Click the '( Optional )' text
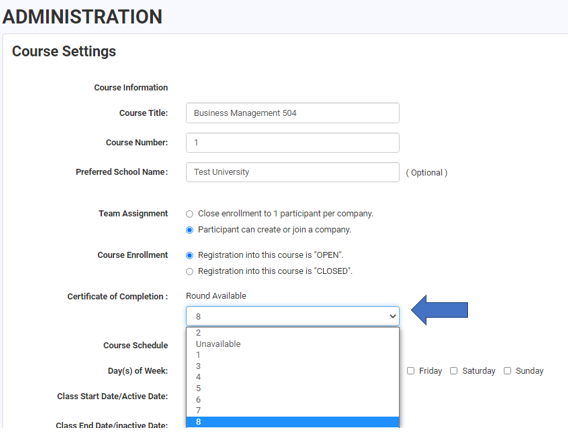Screen dimensions: 568x439 click(x=426, y=173)
